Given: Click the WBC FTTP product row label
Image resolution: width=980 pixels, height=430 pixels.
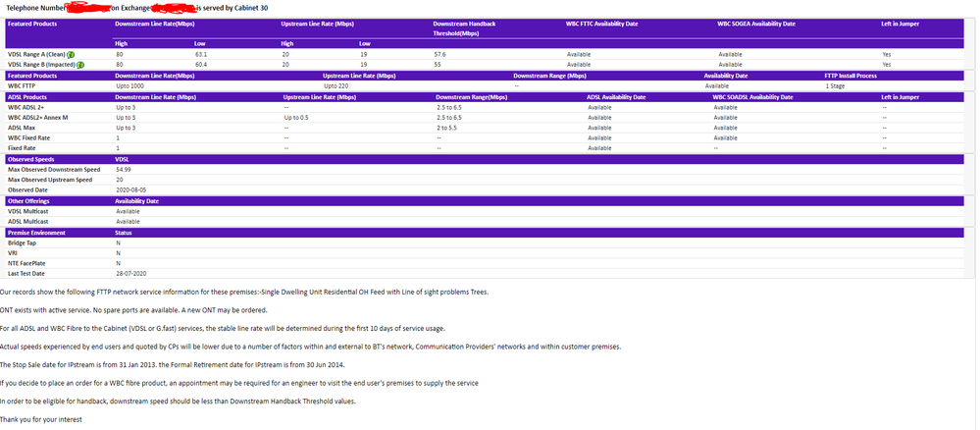Looking at the screenshot, I should click(24, 86).
